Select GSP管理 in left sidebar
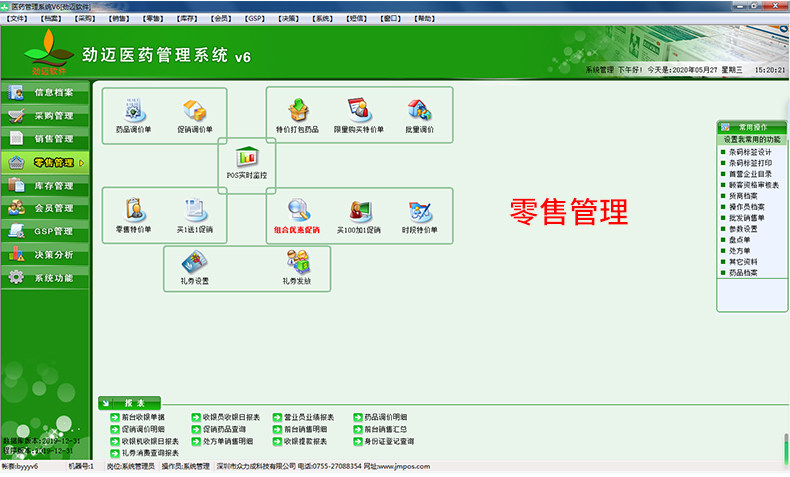 point(45,231)
